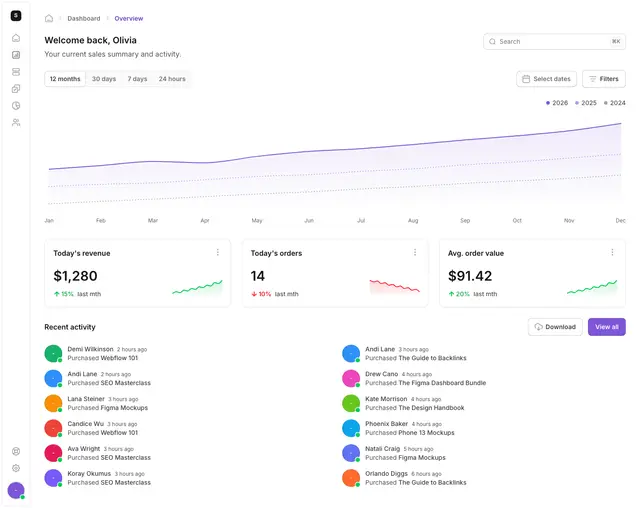Select the 7 days tab
The image size is (640, 508).
pos(137,79)
